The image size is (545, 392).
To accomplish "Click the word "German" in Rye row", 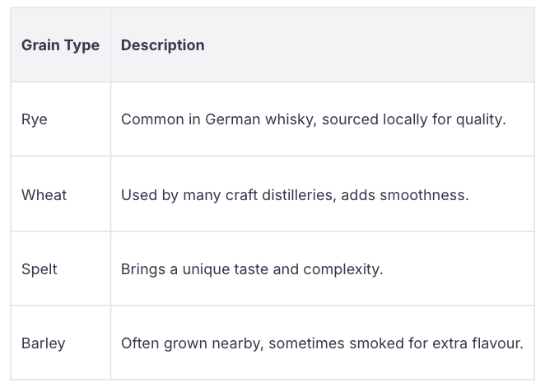I will (x=234, y=119).
